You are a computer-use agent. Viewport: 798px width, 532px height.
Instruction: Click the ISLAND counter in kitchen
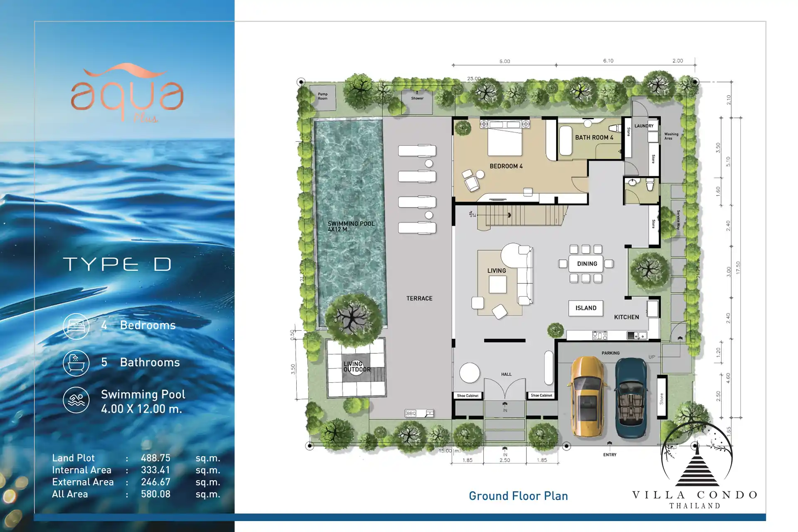pyautogui.click(x=586, y=308)
